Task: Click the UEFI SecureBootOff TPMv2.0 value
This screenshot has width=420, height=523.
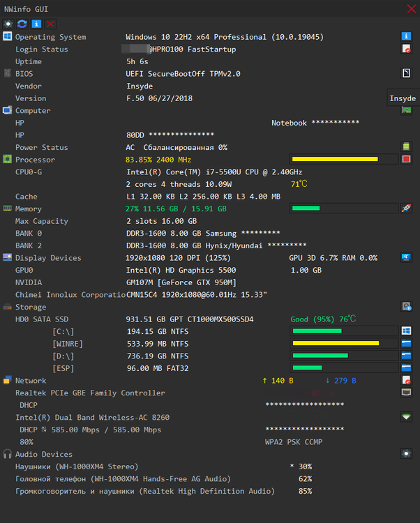Action: click(183, 74)
